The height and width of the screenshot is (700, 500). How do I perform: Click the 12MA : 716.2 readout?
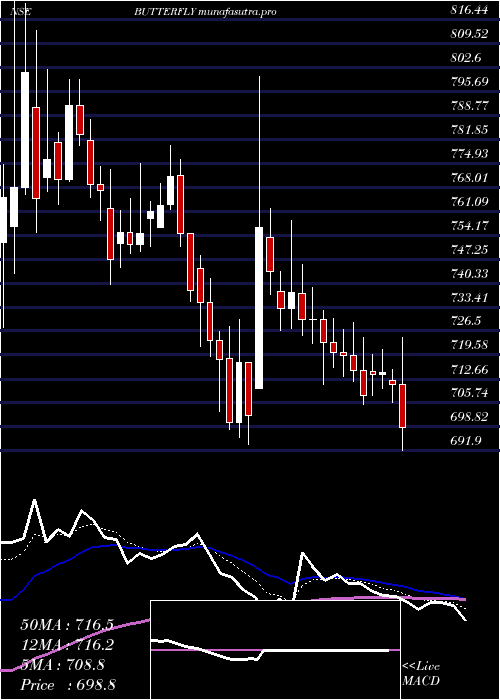67,645
